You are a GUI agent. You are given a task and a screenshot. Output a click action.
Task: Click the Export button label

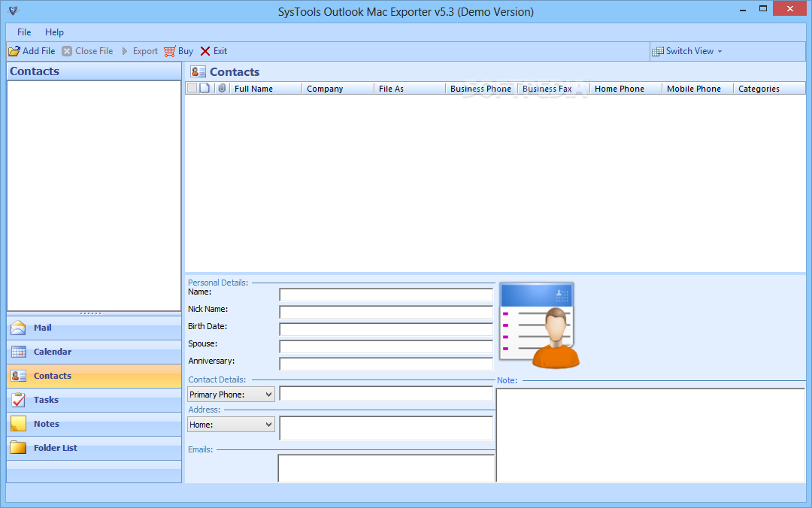pyautogui.click(x=145, y=51)
